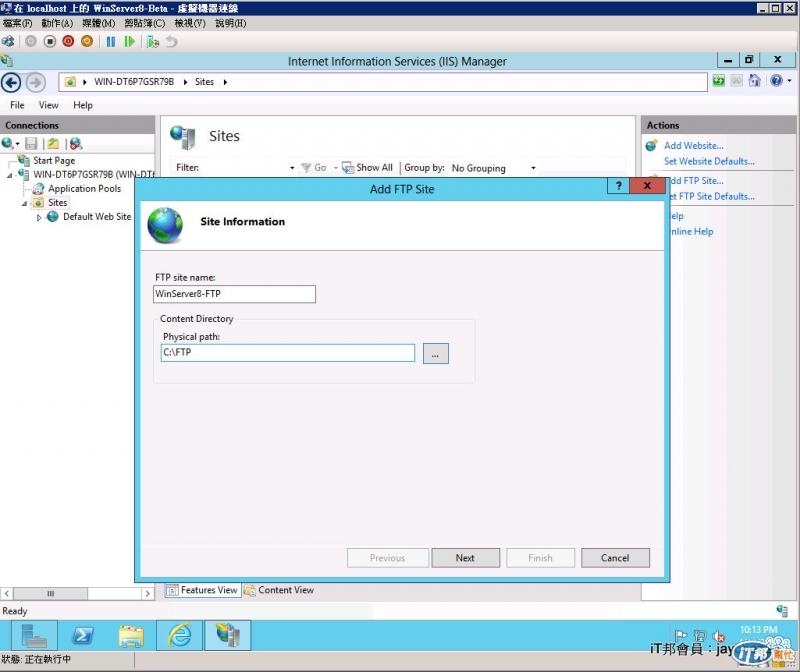Click the Home icon beside address bar
The height and width of the screenshot is (672, 800).
754,81
